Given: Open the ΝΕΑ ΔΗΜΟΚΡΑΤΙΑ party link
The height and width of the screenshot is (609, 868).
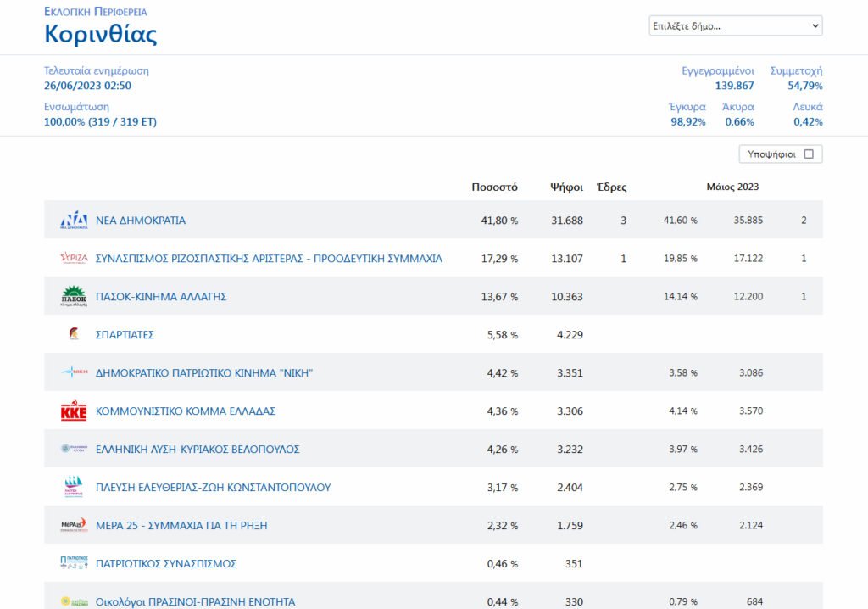Looking at the screenshot, I should pos(141,220).
